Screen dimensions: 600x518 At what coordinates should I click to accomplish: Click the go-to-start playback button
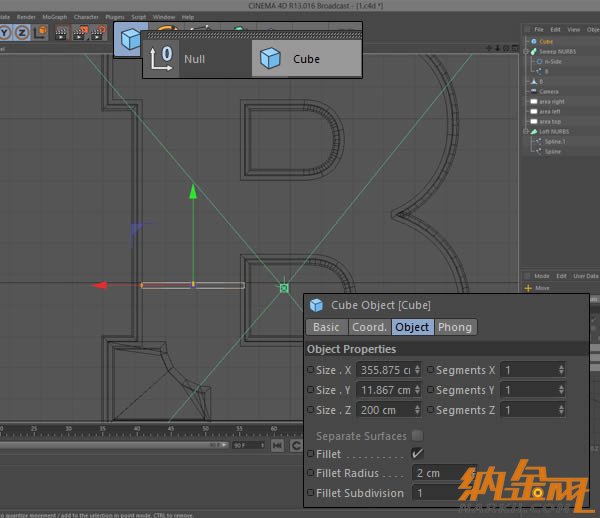[x=277, y=445]
